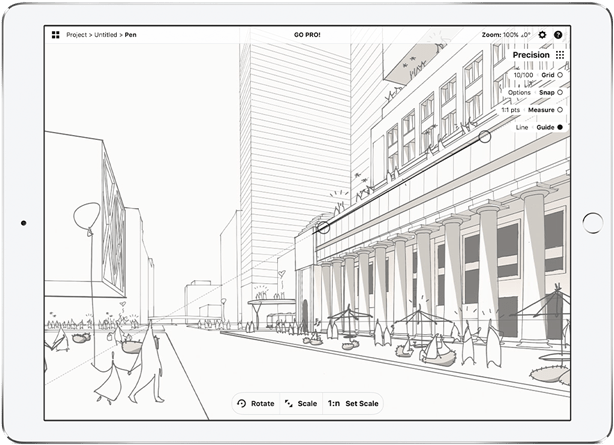Click the Zoom: 100% indicator
This screenshot has width=614, height=445.
(500, 35)
